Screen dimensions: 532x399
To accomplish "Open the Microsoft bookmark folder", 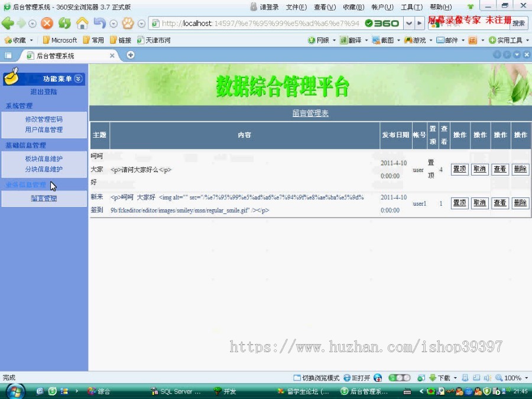I will click(x=60, y=40).
